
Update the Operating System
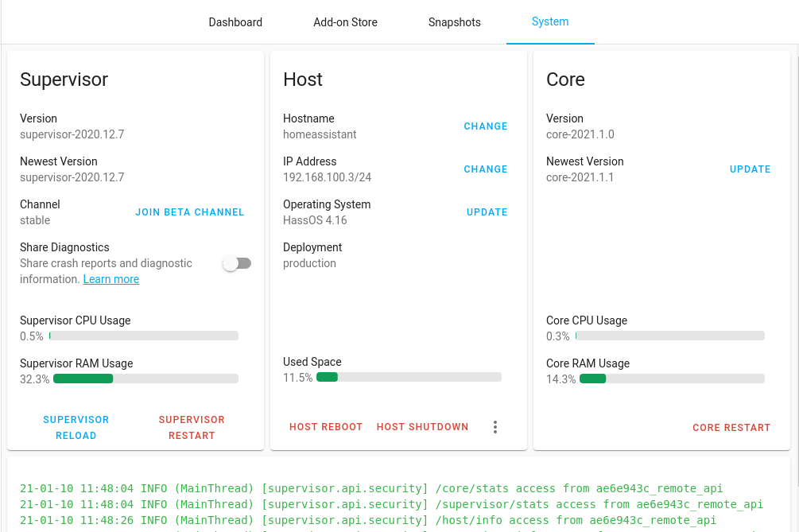click(487, 212)
